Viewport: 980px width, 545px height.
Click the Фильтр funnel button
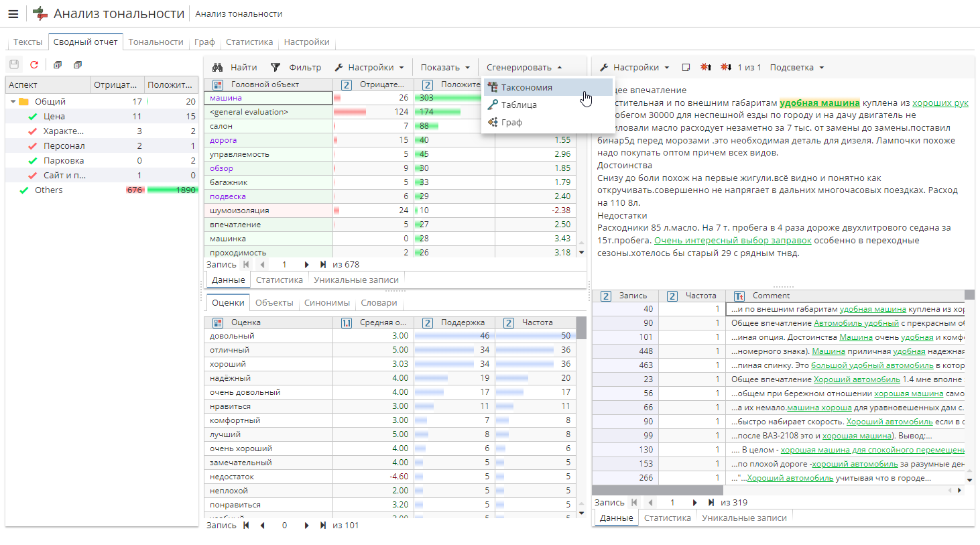[x=296, y=67]
